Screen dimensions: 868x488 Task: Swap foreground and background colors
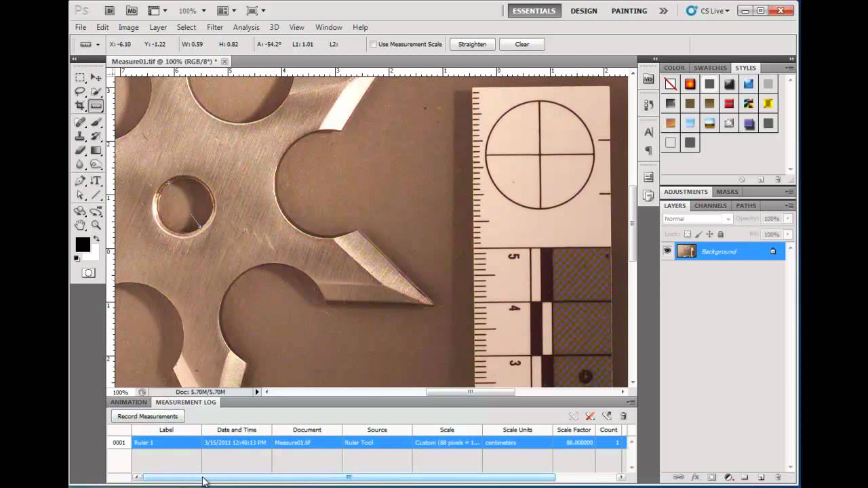(x=96, y=239)
